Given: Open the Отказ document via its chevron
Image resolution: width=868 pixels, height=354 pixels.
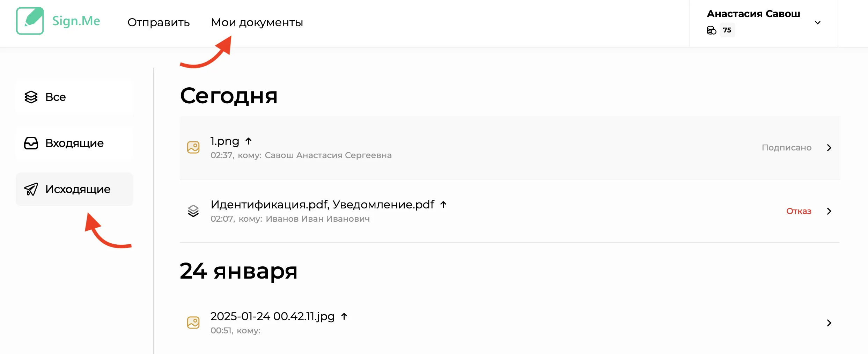Looking at the screenshot, I should (829, 211).
